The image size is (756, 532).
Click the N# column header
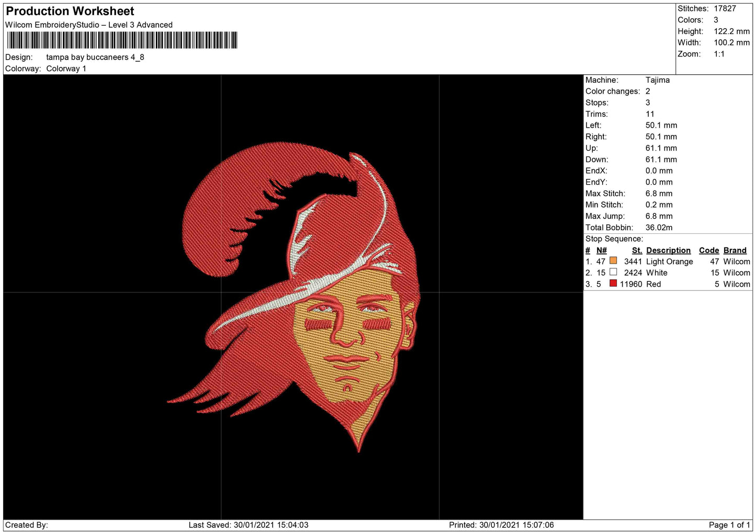pos(602,251)
